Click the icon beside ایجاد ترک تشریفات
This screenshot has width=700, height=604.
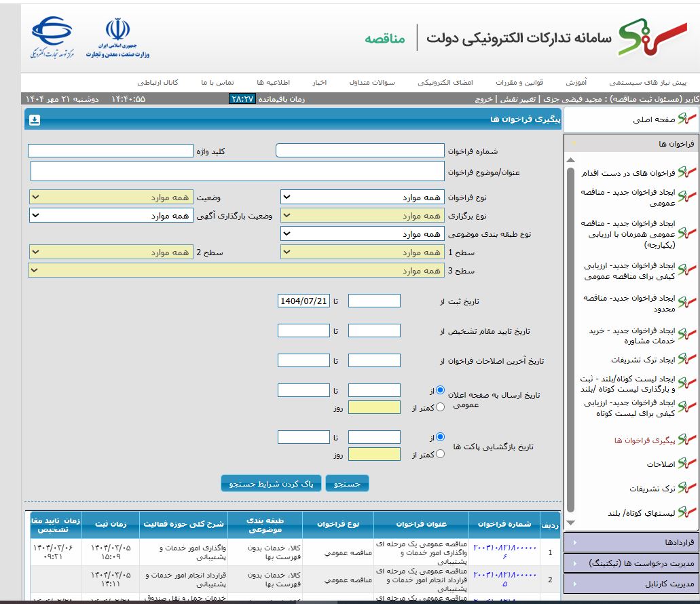pos(690,360)
